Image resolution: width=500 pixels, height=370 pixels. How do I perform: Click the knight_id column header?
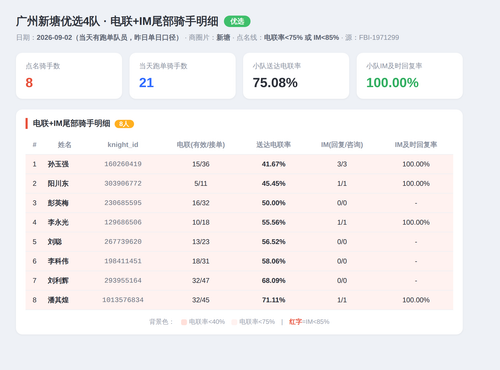(123, 145)
